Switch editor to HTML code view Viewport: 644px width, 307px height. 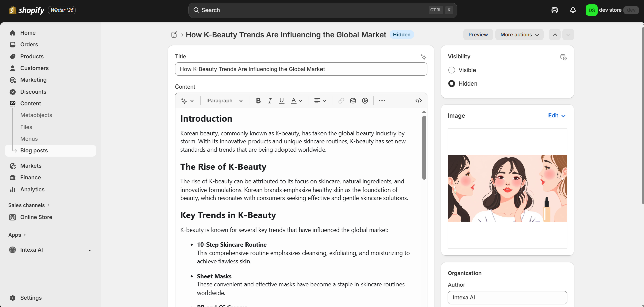[419, 101]
